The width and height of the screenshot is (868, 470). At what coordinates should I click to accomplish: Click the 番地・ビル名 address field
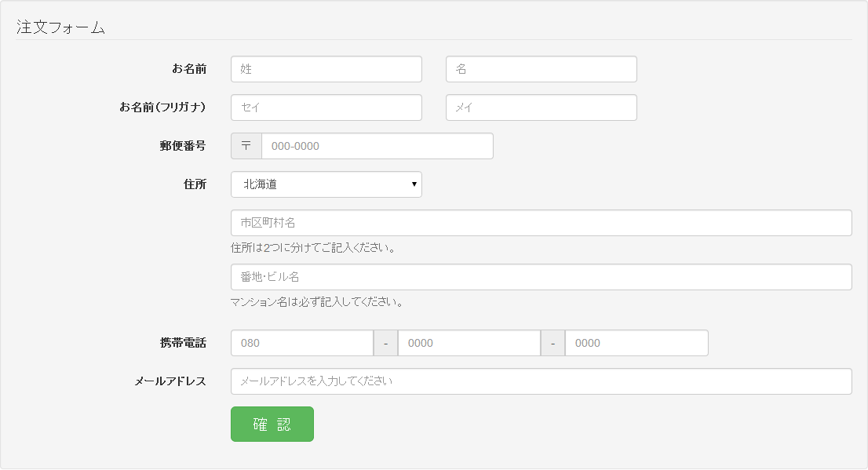pos(541,277)
